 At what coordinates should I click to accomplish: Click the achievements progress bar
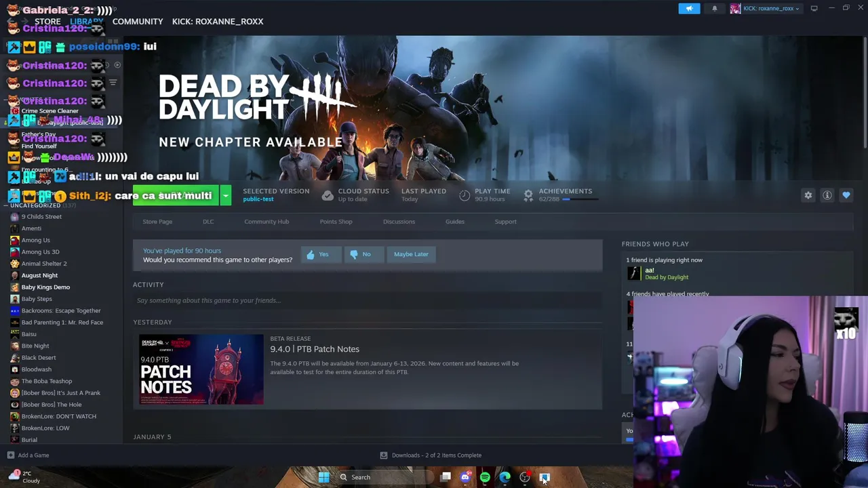(580, 199)
